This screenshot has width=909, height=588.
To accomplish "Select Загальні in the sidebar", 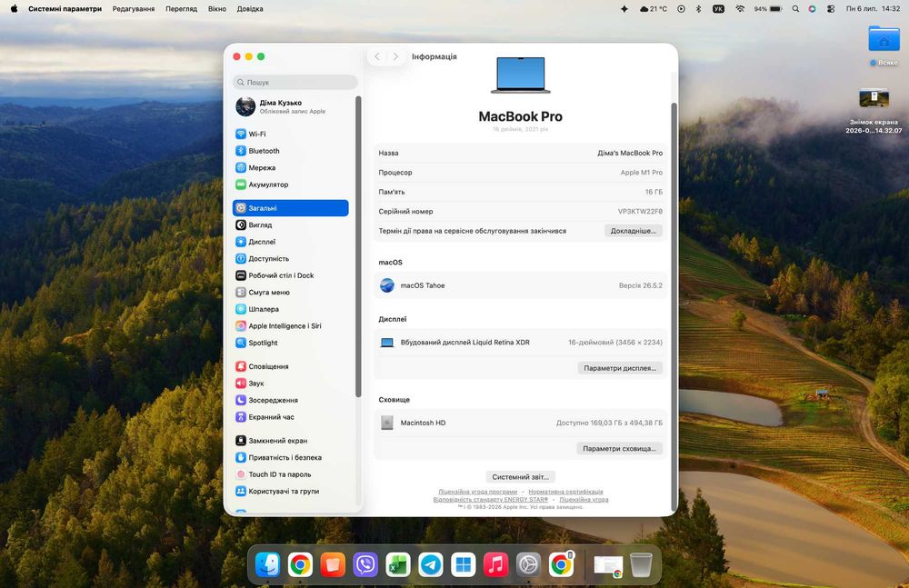I will [291, 208].
